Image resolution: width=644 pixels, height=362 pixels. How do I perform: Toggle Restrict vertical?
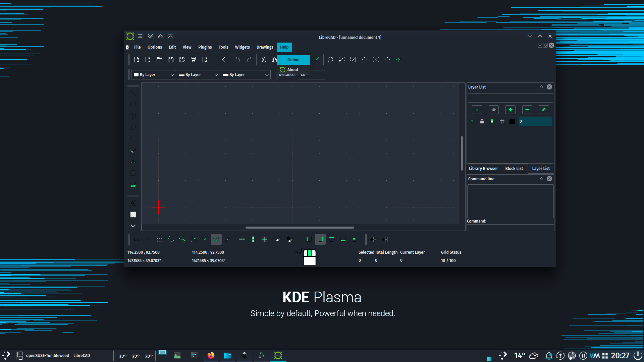(253, 239)
